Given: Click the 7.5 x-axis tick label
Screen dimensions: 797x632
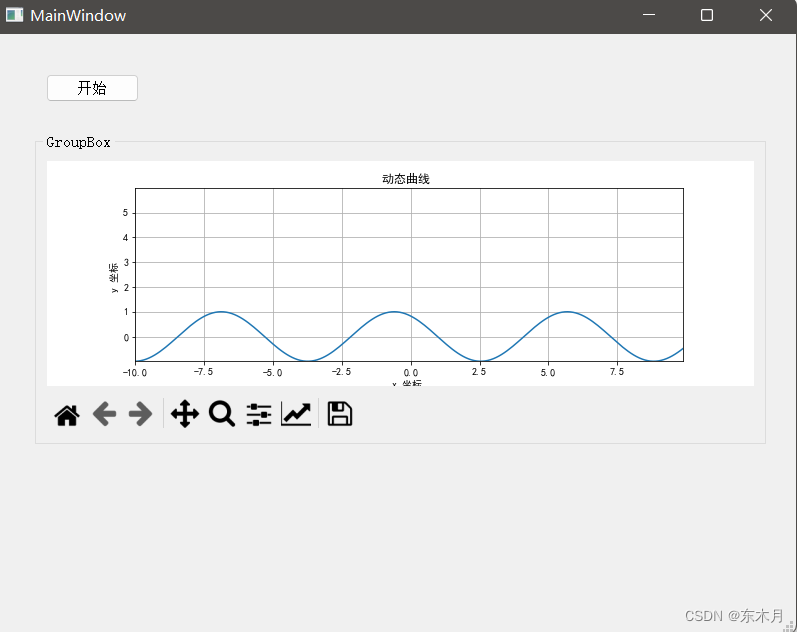Looking at the screenshot, I should pyautogui.click(x=617, y=372).
